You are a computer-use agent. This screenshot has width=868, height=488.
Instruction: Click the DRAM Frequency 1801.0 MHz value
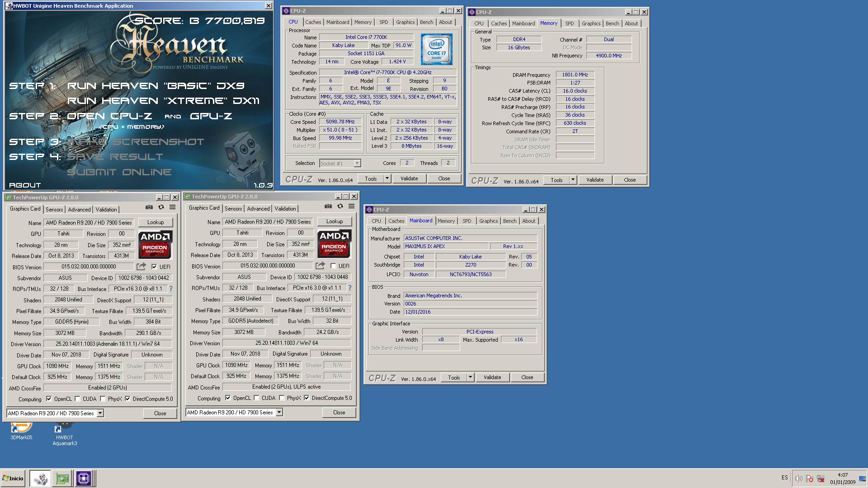tap(575, 75)
